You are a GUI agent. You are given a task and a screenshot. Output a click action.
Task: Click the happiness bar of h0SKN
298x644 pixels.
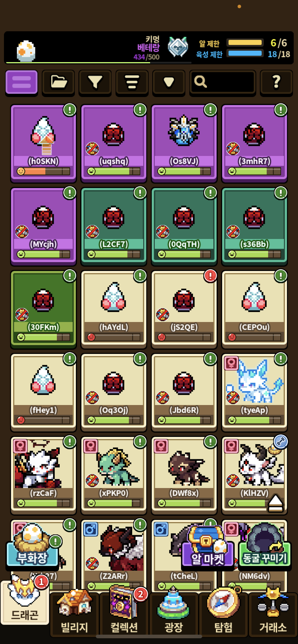point(44,171)
